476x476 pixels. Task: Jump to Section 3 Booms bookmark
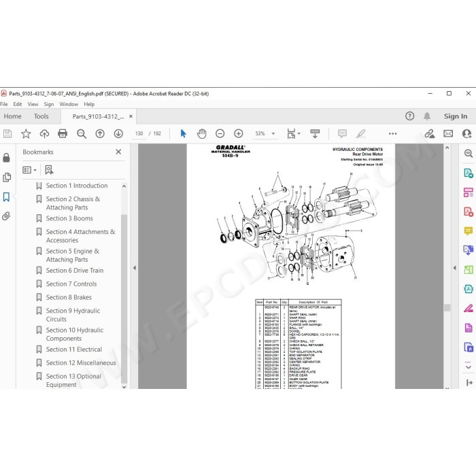[x=69, y=218]
